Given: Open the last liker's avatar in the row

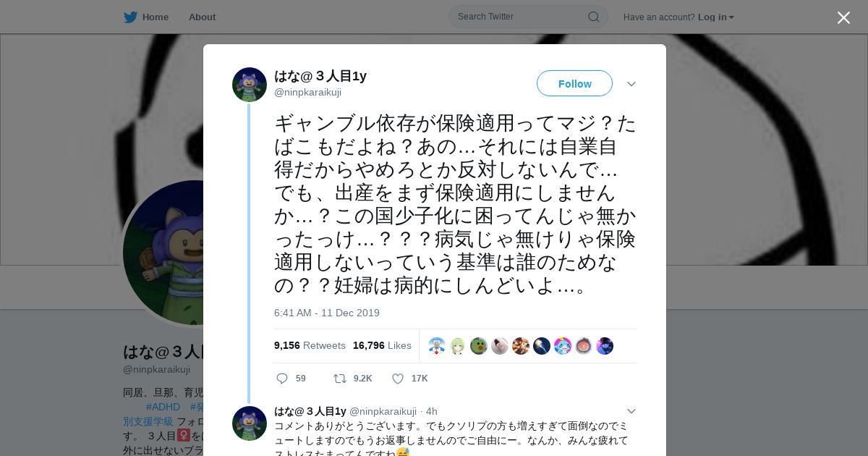Looking at the screenshot, I should (605, 346).
